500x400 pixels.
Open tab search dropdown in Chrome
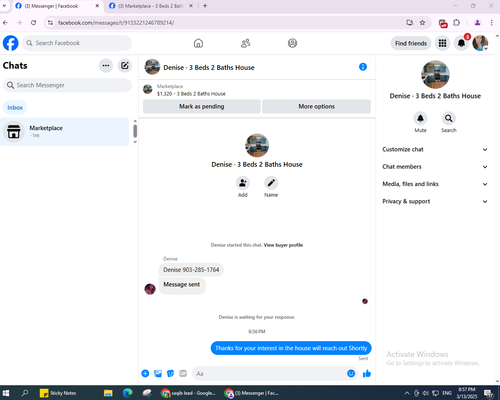[4, 6]
